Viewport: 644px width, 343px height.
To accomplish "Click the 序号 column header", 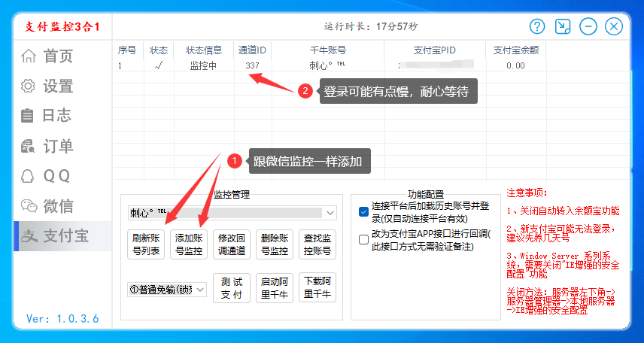I will (x=128, y=50).
